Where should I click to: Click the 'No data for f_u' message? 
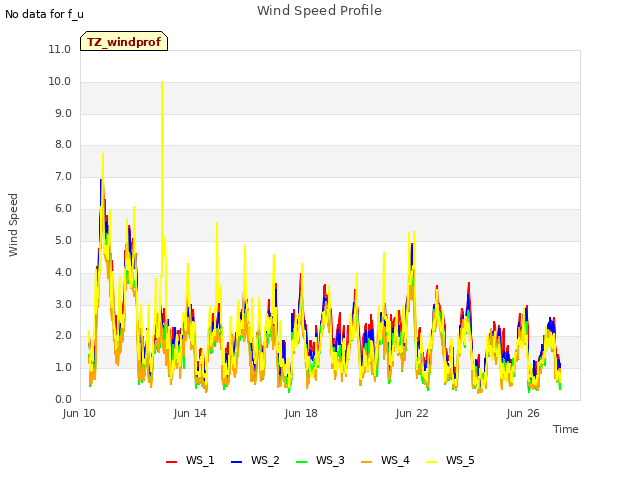click(44, 14)
